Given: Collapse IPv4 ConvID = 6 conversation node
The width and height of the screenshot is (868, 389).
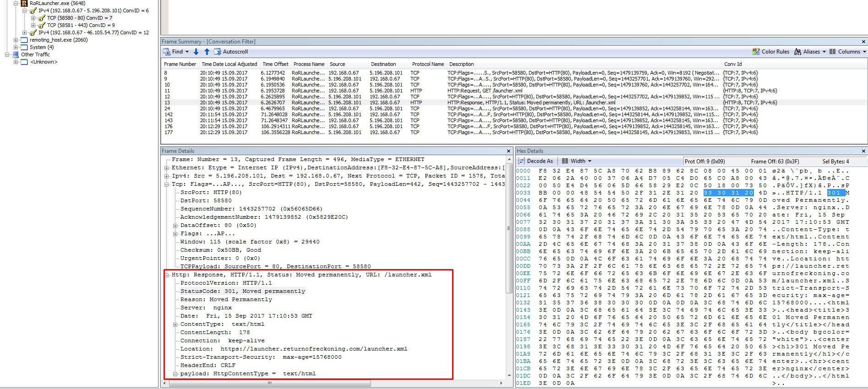Looking at the screenshot, I should coord(25,11).
